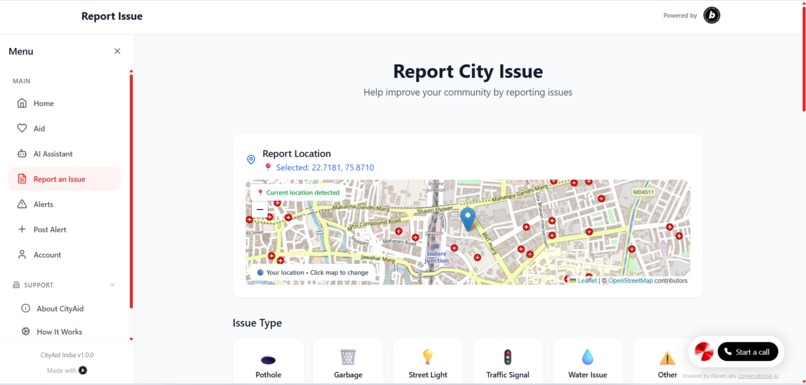Image resolution: width=806 pixels, height=385 pixels.
Task: Click the Aid heart icon
Action: pyautogui.click(x=22, y=129)
